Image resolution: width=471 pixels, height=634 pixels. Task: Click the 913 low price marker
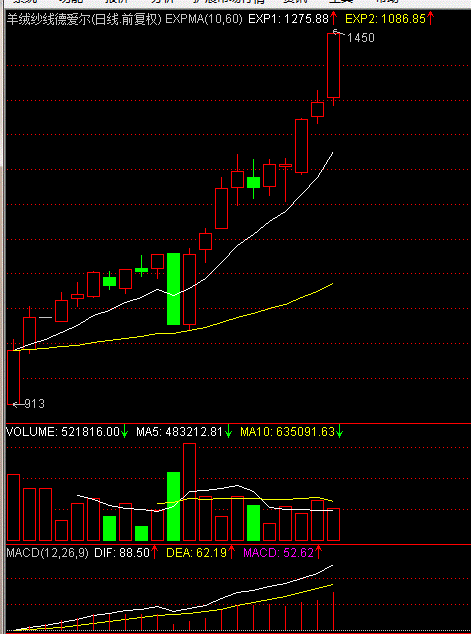[x=34, y=404]
